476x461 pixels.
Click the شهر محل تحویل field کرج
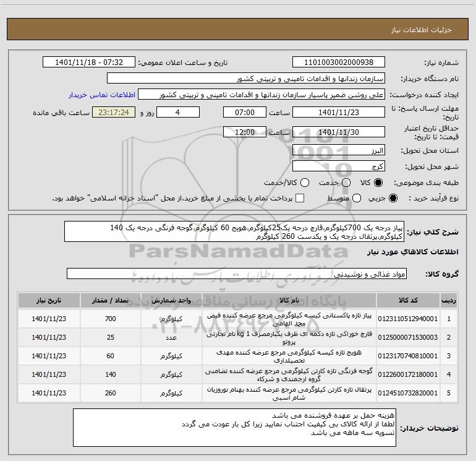(x=339, y=166)
